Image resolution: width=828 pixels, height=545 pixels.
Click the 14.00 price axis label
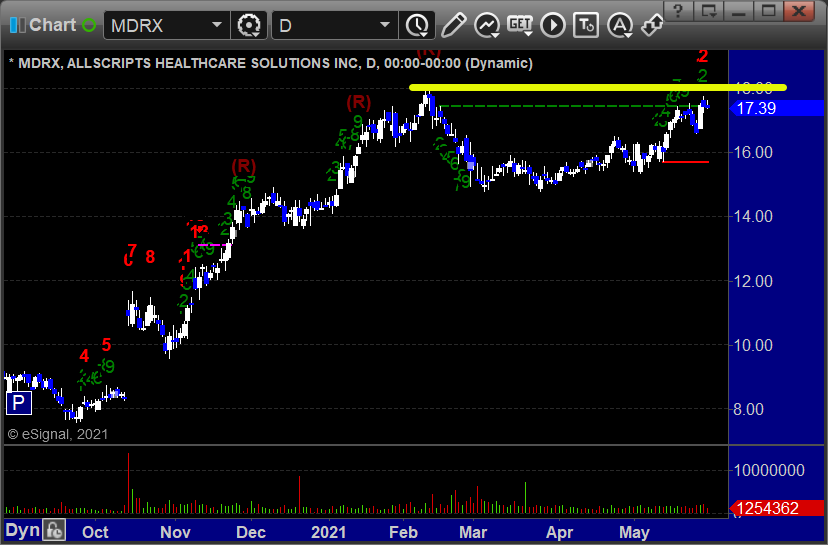tap(753, 217)
